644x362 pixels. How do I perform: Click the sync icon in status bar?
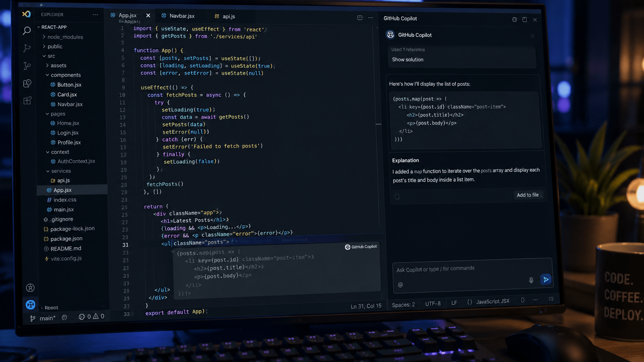pos(64,317)
